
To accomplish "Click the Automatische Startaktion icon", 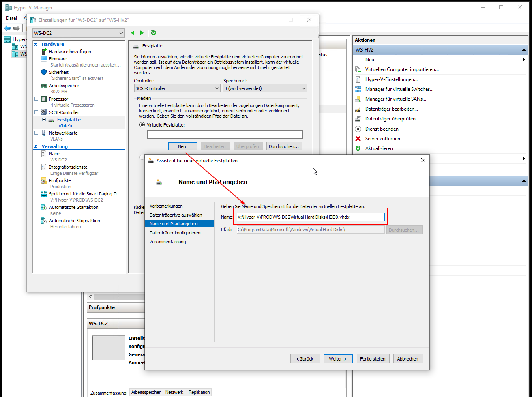I will click(44, 207).
